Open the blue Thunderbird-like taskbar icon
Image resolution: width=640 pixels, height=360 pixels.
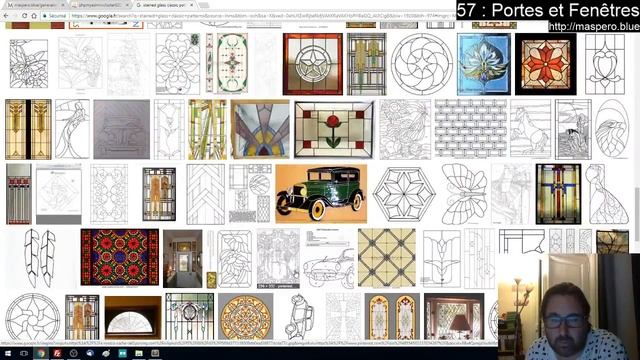point(90,353)
